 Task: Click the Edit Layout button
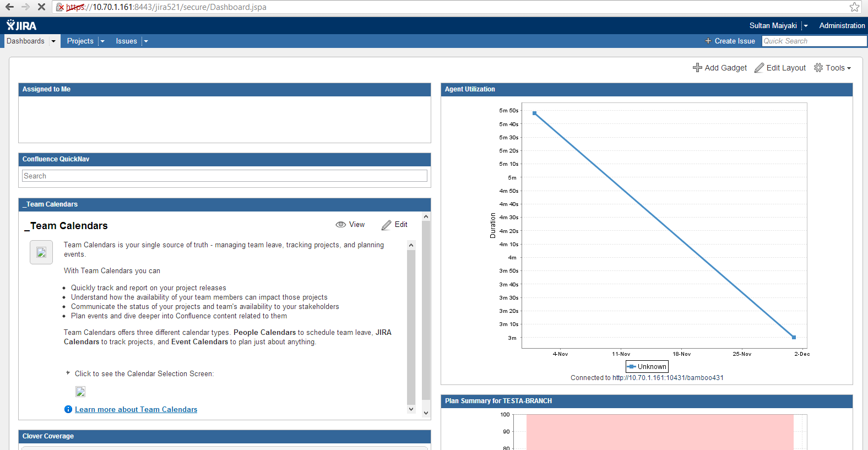click(x=780, y=68)
